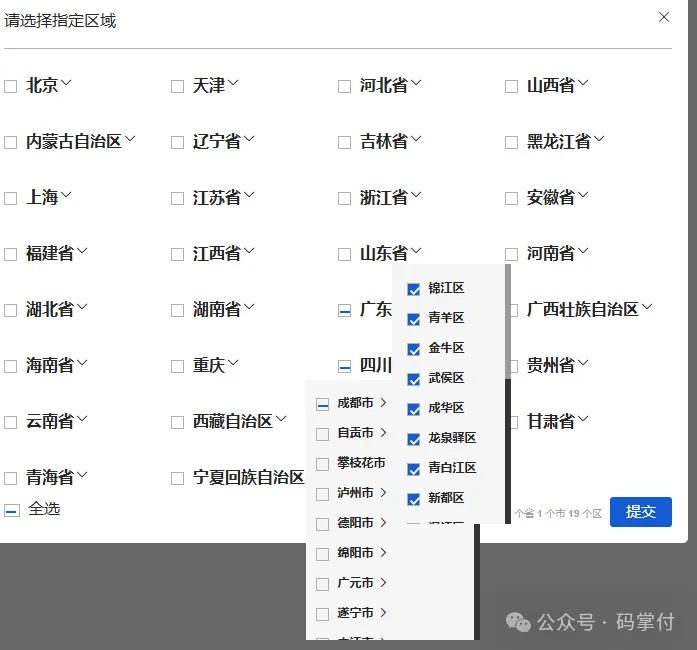The height and width of the screenshot is (650, 697).
Task: Check the 天津 checkbox
Action: pos(177,86)
